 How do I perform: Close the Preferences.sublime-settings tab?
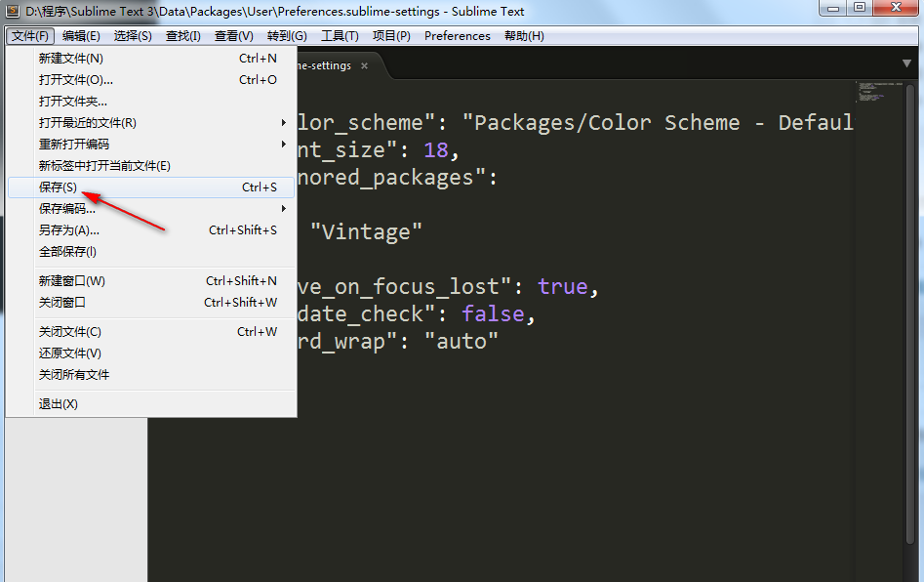coord(364,65)
